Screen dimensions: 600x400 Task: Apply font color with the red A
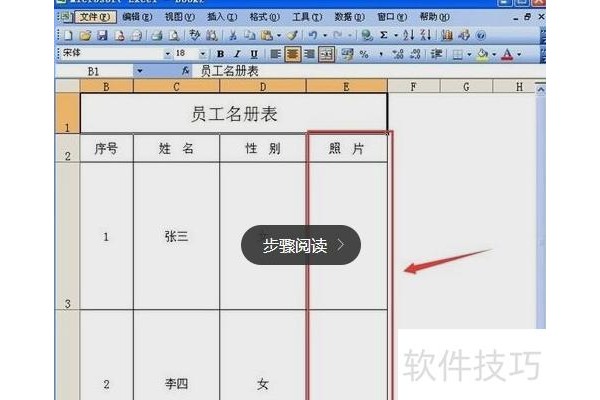(507, 55)
